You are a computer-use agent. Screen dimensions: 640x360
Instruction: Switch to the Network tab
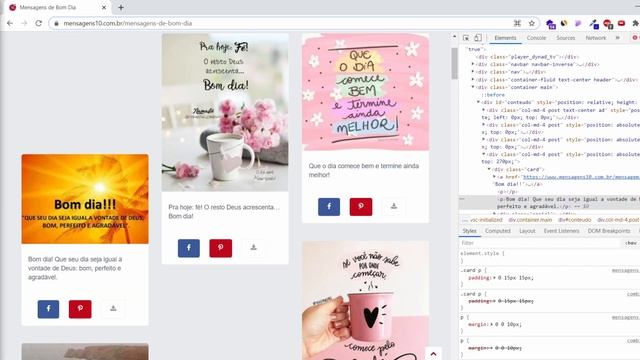(596, 38)
